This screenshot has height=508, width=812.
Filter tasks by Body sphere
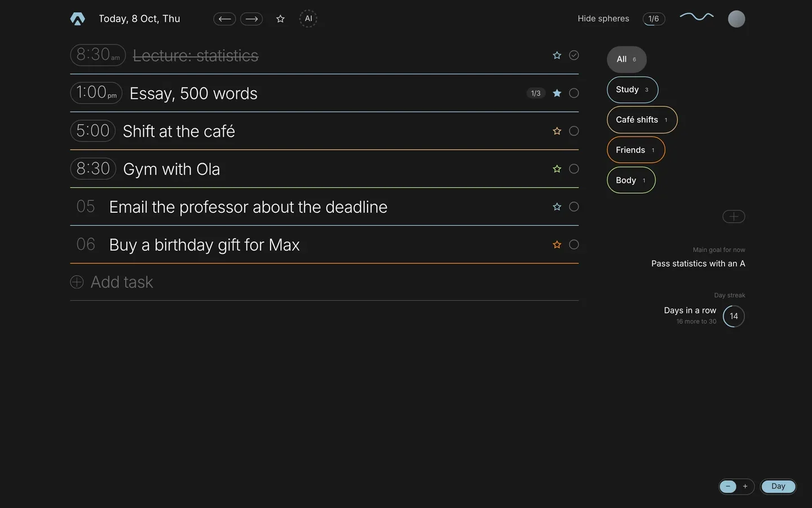coord(631,180)
